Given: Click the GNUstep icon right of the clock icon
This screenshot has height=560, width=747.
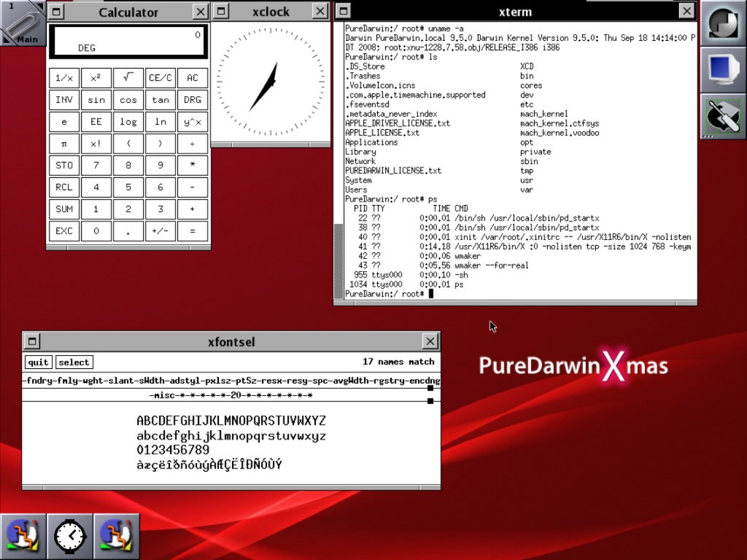Looking at the screenshot, I should coord(116,537).
